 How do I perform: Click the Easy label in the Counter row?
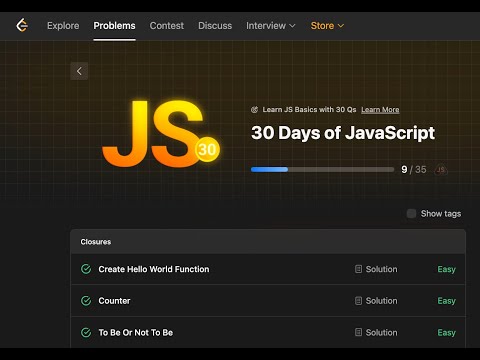pos(446,301)
